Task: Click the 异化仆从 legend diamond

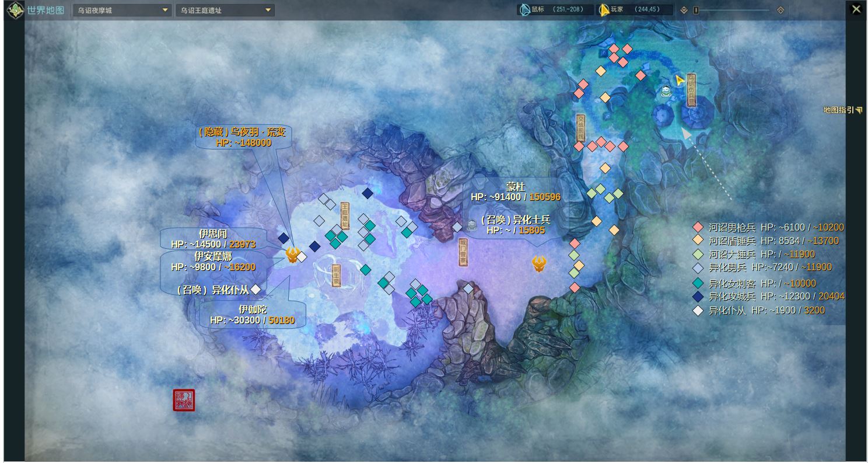Action: 698,311
